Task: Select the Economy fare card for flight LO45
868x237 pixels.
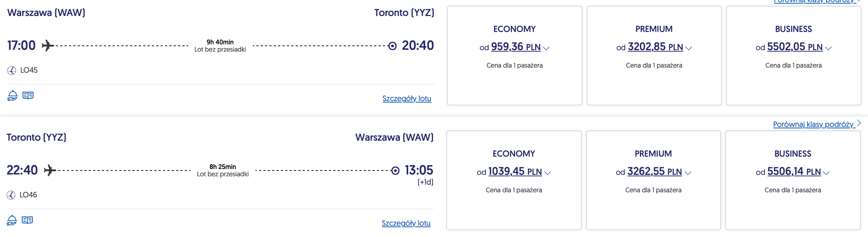Action: point(514,84)
